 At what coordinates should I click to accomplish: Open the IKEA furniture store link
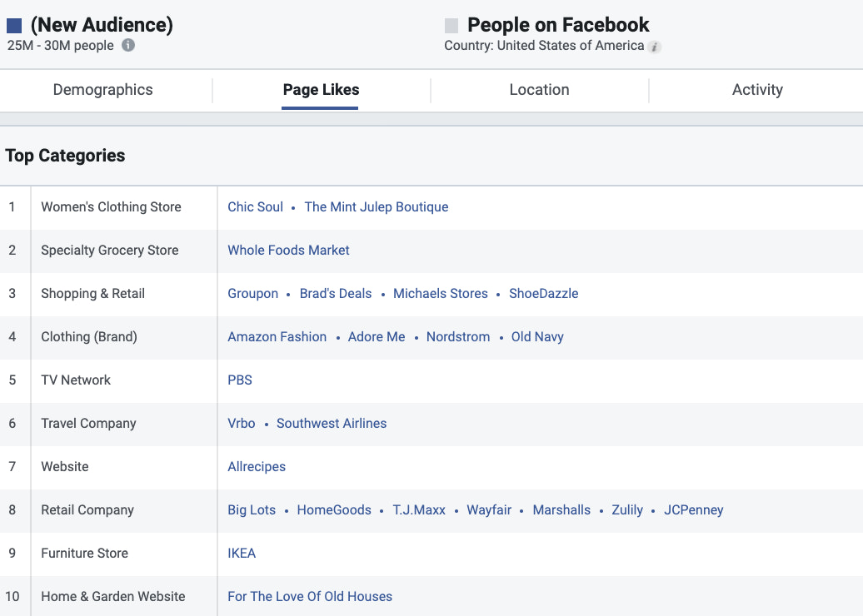[x=242, y=553]
